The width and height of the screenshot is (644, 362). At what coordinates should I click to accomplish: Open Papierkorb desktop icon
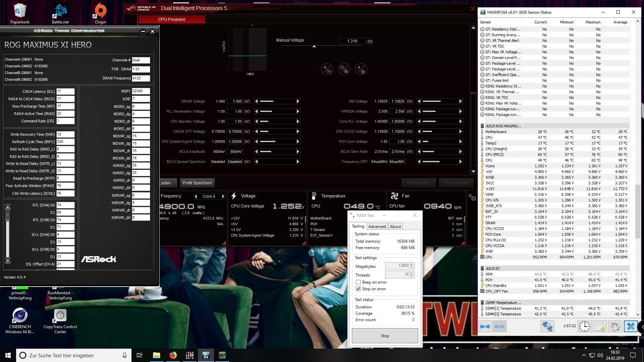[20, 14]
